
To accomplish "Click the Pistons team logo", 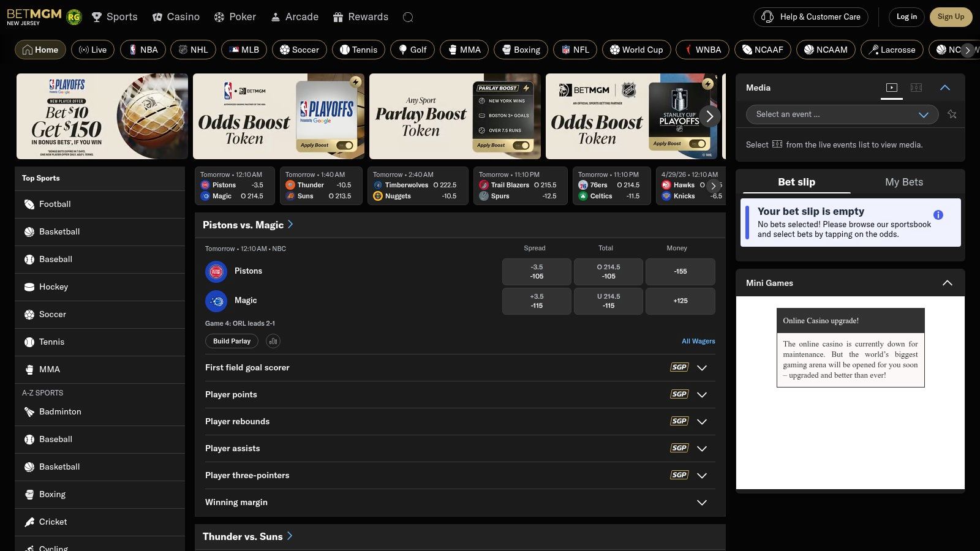I will [x=216, y=271].
